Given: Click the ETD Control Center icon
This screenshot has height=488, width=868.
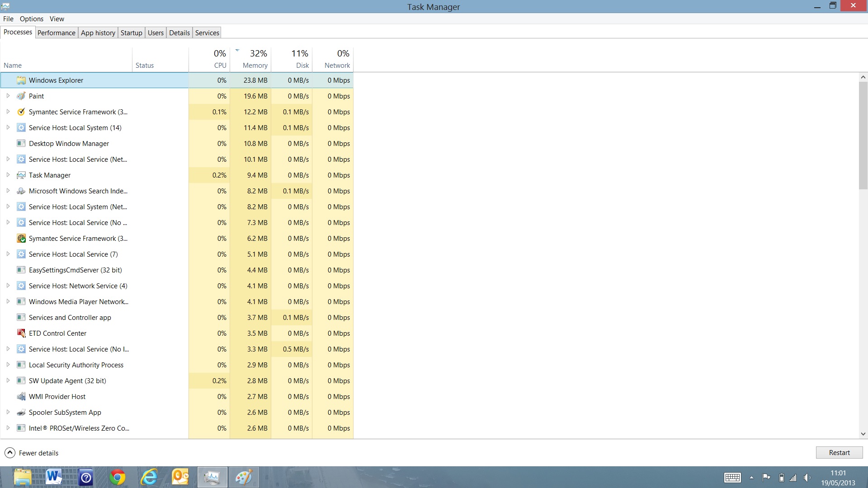Looking at the screenshot, I should pos(21,333).
